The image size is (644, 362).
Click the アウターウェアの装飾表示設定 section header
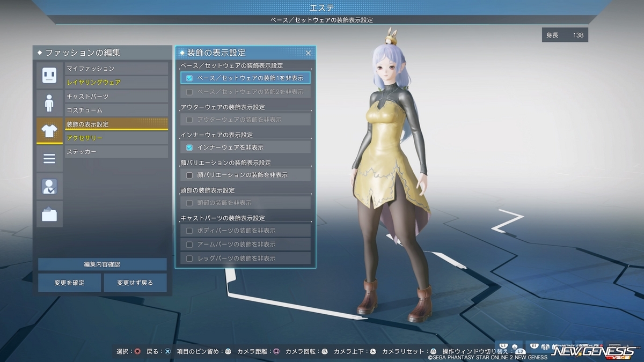(x=223, y=107)
